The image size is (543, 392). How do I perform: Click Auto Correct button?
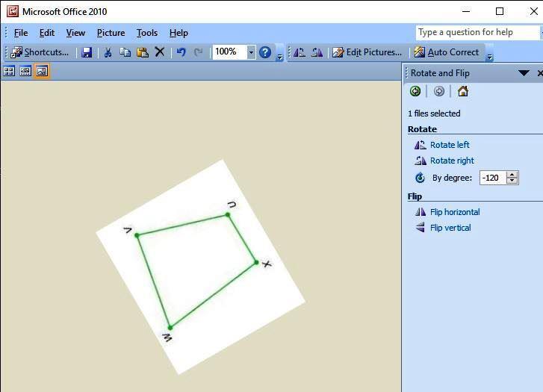447,52
